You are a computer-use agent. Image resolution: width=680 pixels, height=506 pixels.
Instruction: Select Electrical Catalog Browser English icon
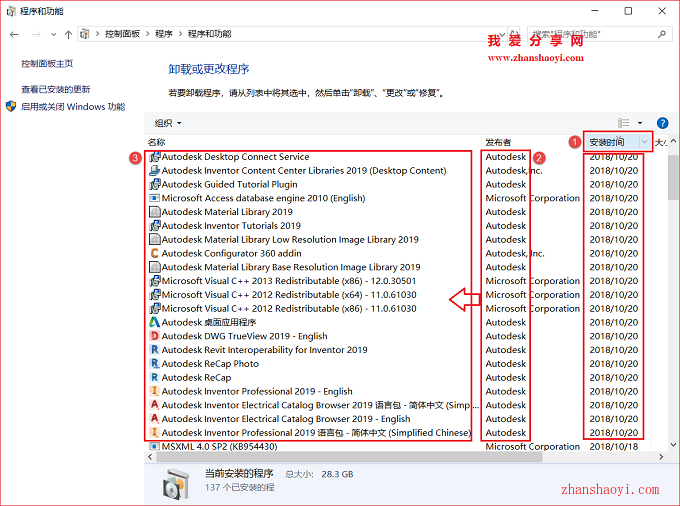pyautogui.click(x=154, y=419)
